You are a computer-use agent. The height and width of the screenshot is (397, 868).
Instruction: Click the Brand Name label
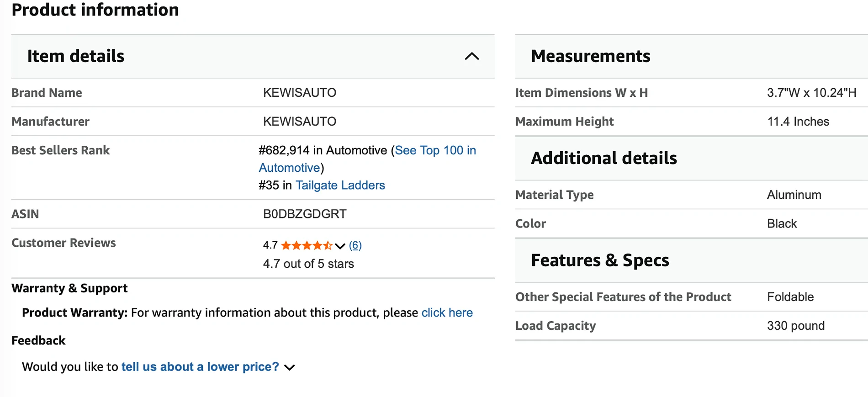coord(47,93)
